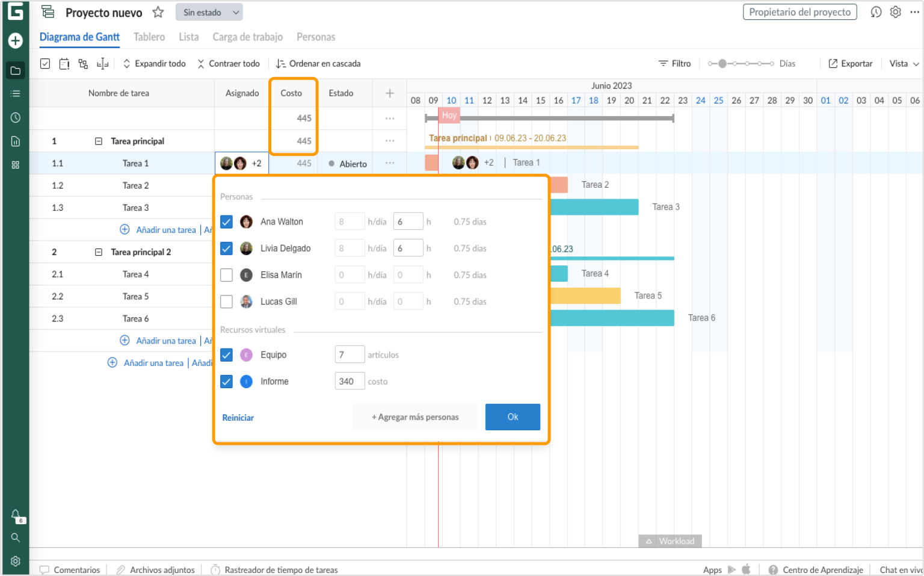
Task: Open the clock time log icon in sidebar
Action: click(16, 117)
